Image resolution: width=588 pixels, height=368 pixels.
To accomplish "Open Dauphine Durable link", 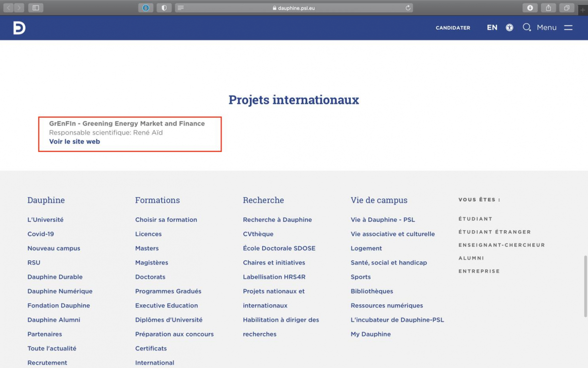I will click(x=55, y=277).
